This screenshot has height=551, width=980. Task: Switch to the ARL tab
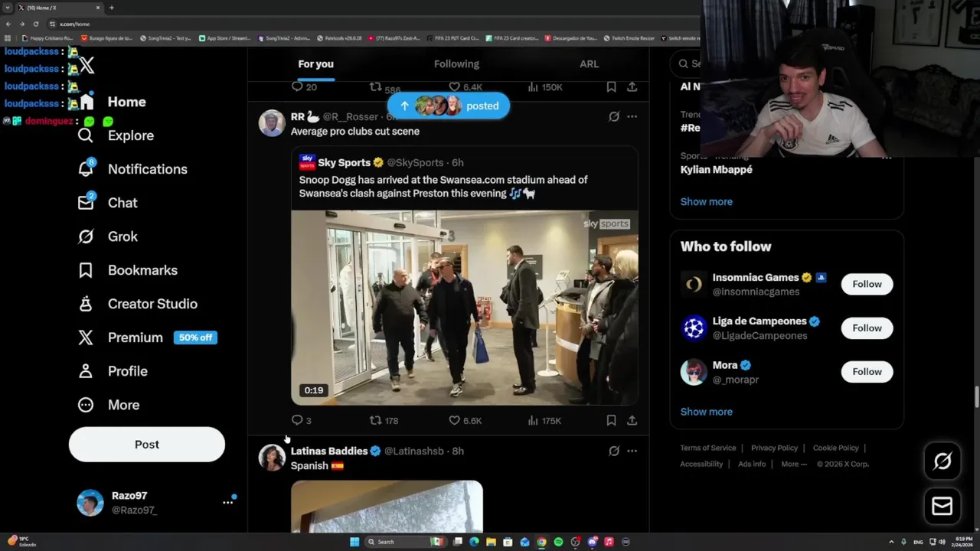point(589,64)
